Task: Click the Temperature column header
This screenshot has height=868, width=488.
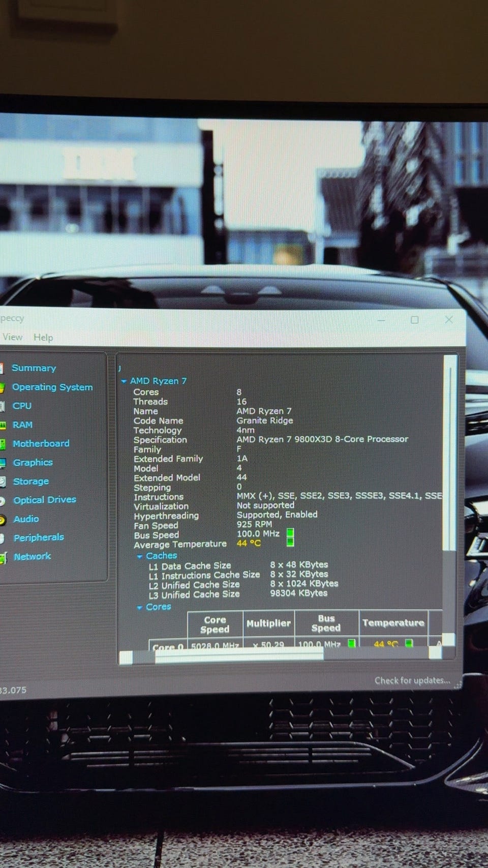Action: coord(393,623)
